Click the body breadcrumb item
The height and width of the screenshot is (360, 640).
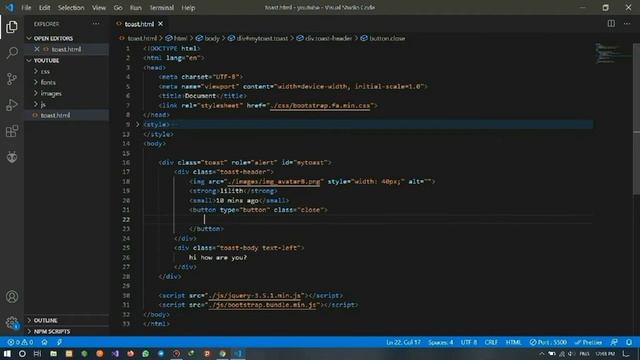point(207,38)
